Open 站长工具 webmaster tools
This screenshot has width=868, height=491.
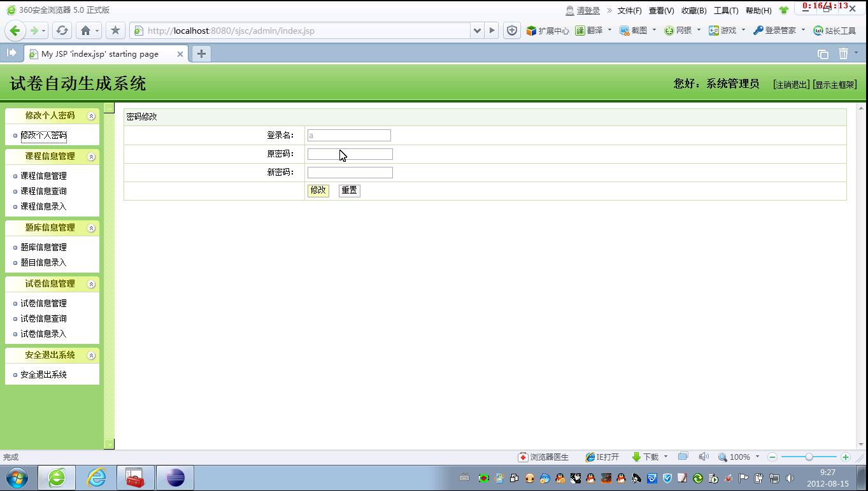point(835,31)
